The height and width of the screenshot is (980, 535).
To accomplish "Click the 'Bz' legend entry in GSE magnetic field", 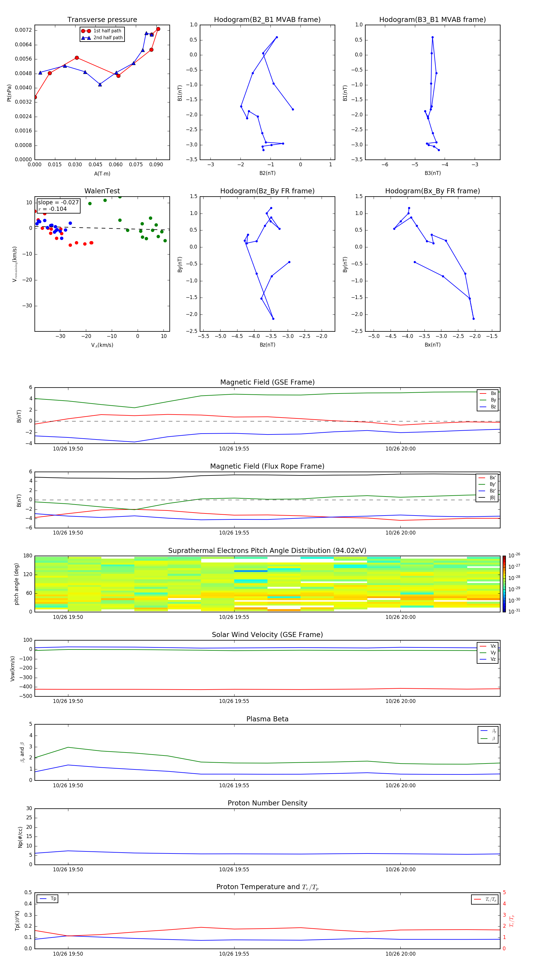I will 488,407.
